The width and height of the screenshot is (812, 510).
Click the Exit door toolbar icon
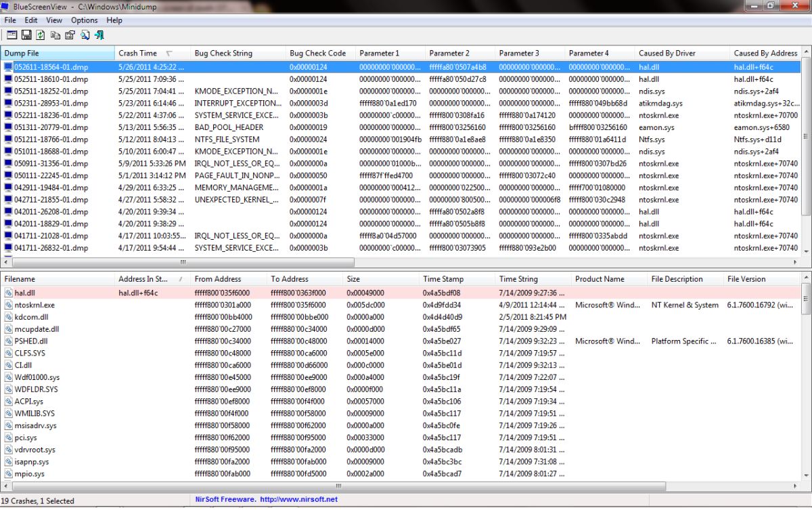(99, 35)
